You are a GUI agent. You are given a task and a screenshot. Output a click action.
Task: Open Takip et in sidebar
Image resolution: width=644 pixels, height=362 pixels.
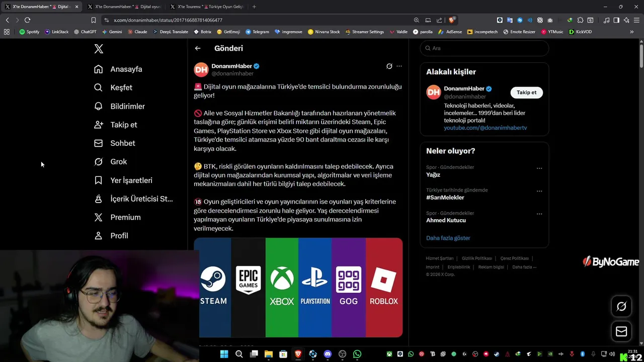[115, 125]
